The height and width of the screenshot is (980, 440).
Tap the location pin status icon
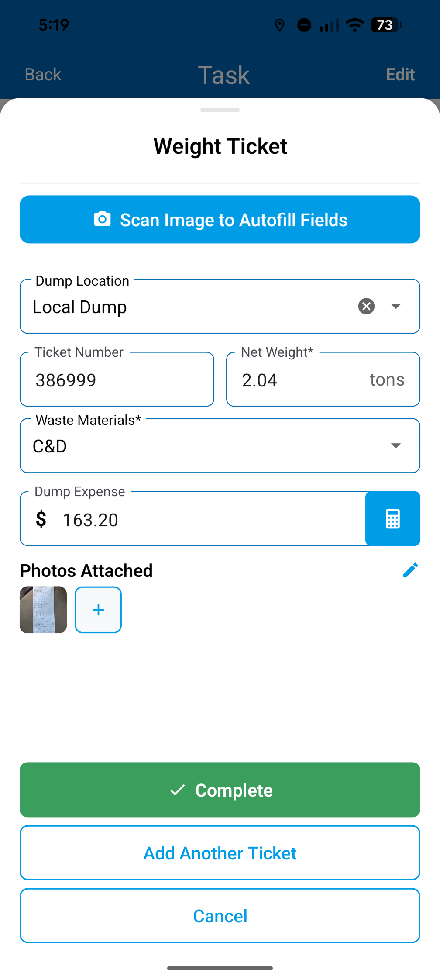point(279,25)
